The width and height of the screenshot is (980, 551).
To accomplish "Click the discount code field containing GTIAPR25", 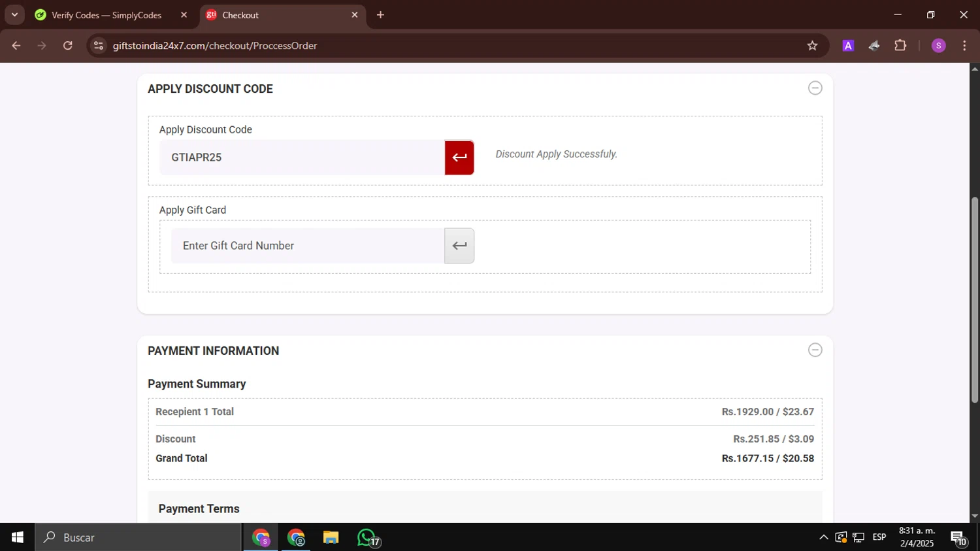I will pos(302,158).
